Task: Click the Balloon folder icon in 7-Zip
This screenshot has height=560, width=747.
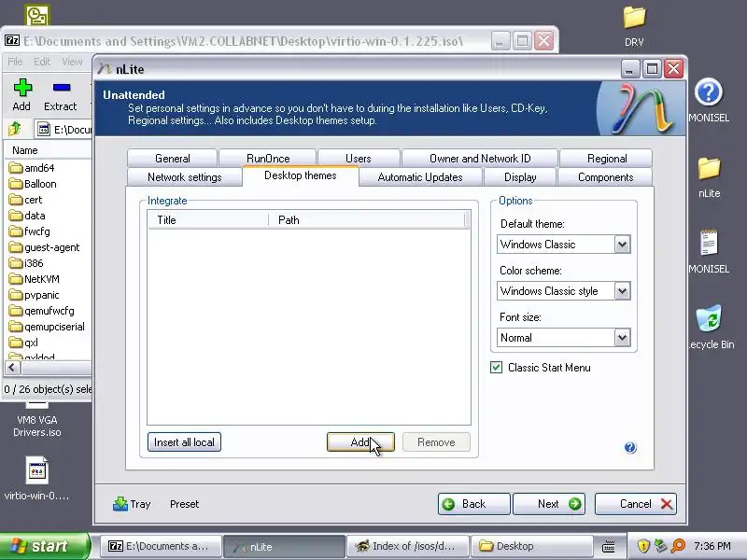Action: pos(16,183)
